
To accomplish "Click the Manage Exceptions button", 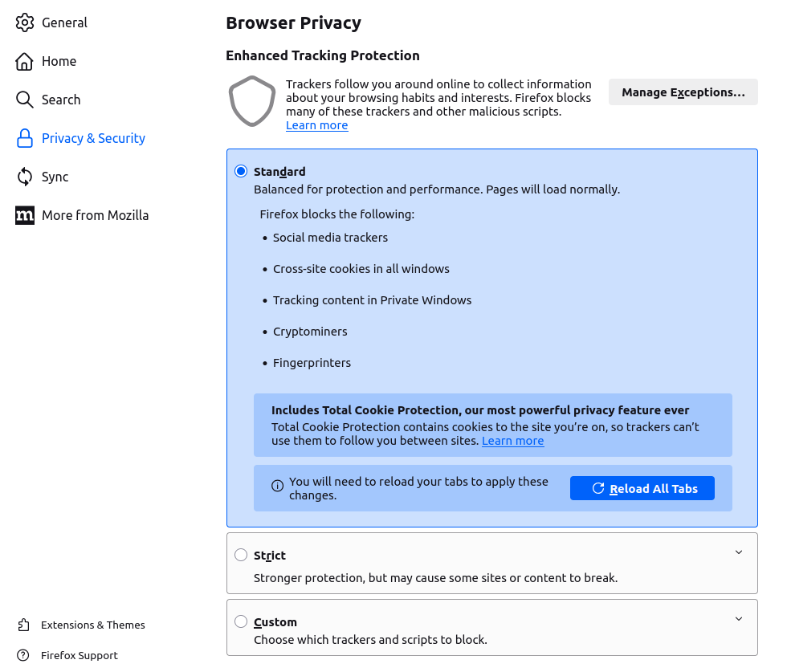I will [683, 92].
